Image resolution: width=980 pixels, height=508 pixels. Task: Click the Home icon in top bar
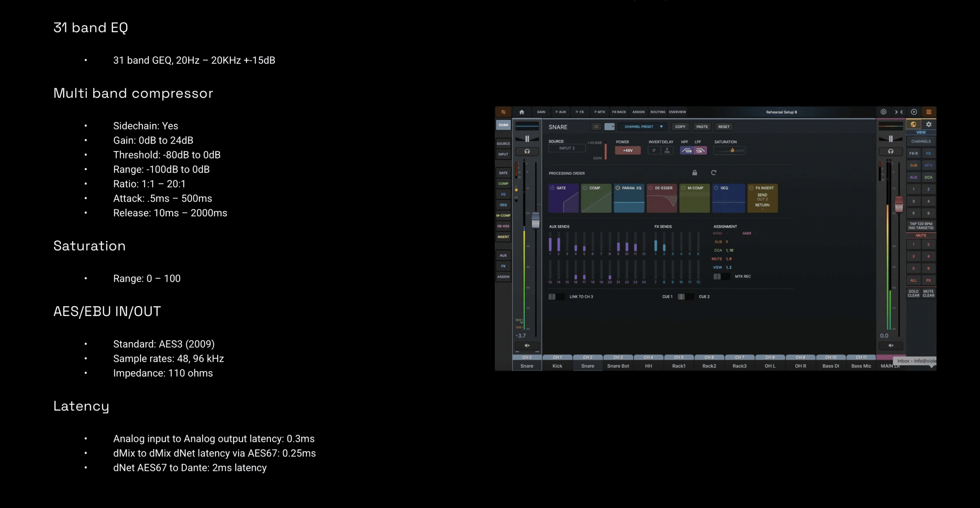click(x=521, y=112)
